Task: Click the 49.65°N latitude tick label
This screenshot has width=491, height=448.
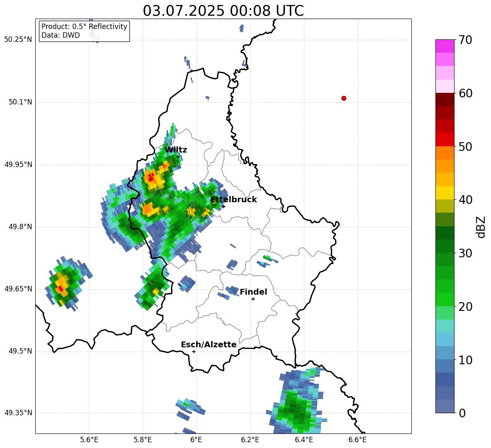Action: point(18,289)
